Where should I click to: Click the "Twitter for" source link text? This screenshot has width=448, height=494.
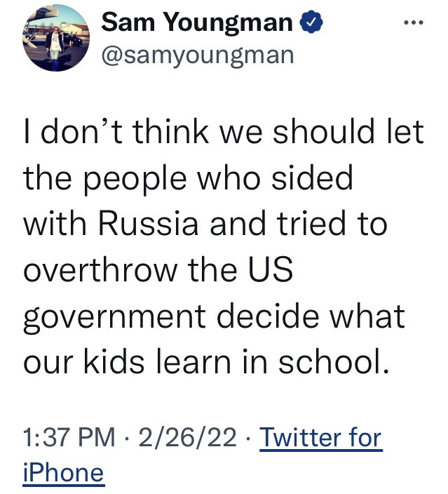pyautogui.click(x=321, y=439)
